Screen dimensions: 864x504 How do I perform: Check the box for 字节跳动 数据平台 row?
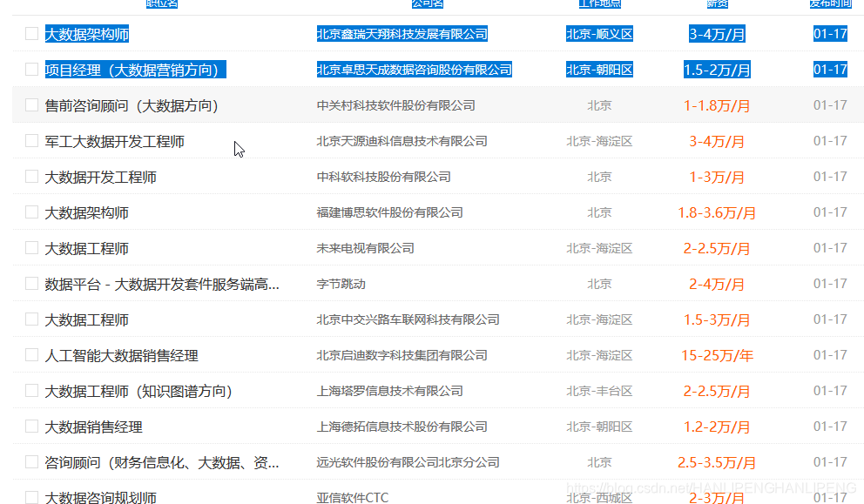(32, 284)
